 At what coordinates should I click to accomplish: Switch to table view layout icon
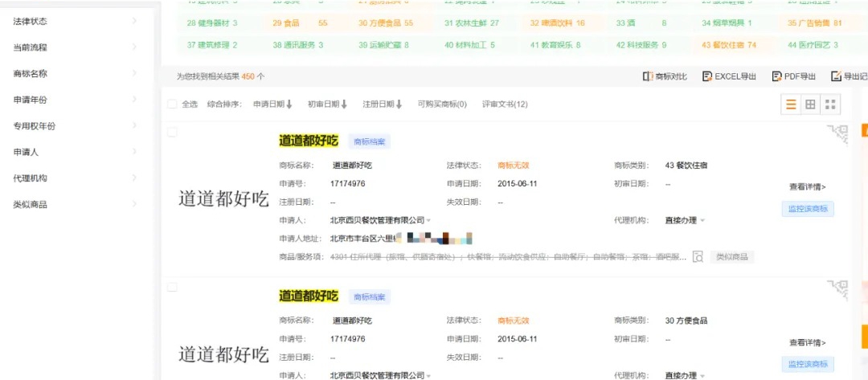coord(810,104)
